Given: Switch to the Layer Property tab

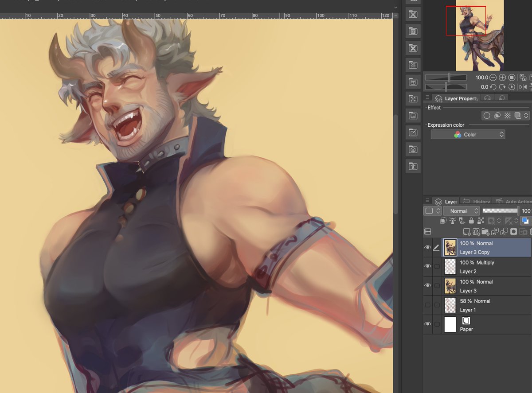Looking at the screenshot, I should (x=456, y=98).
